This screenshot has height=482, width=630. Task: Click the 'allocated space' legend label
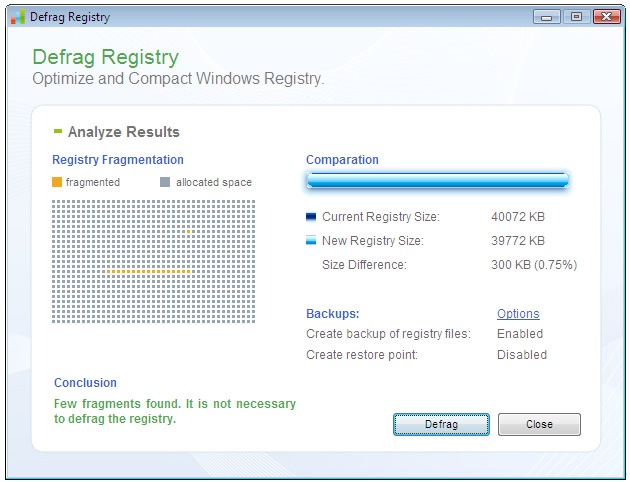pyautogui.click(x=214, y=182)
